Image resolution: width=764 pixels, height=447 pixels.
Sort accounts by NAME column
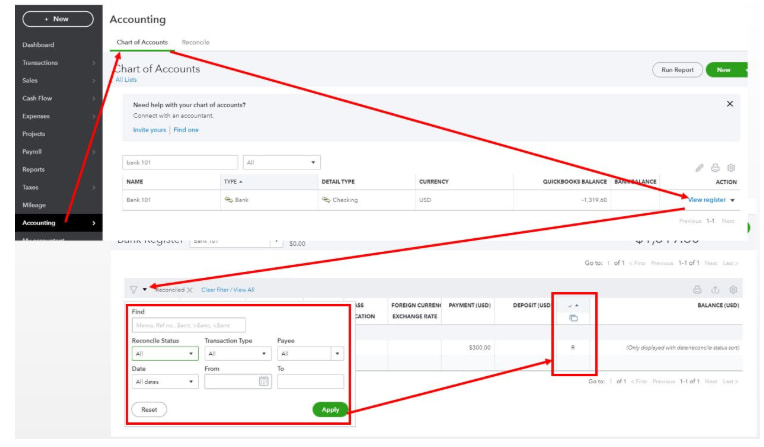[x=135, y=182]
